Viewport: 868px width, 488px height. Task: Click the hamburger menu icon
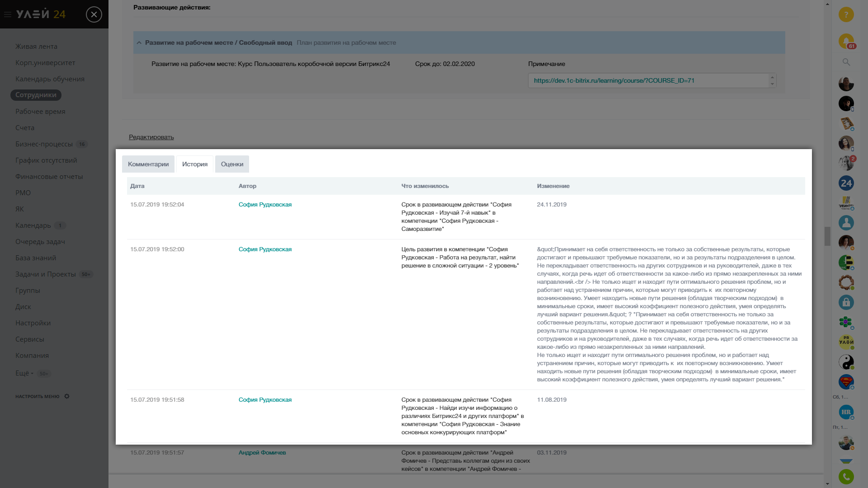[x=7, y=14]
